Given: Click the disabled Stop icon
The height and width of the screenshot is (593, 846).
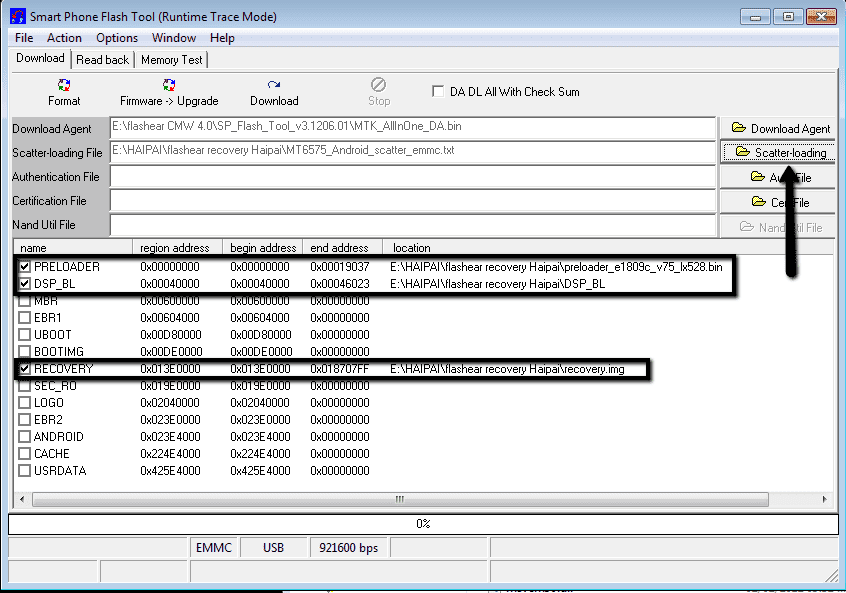Looking at the screenshot, I should 379,85.
